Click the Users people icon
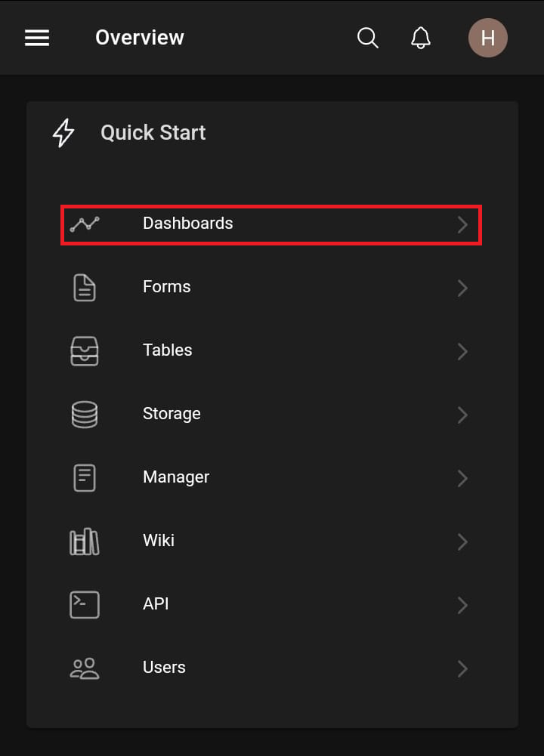 (85, 668)
